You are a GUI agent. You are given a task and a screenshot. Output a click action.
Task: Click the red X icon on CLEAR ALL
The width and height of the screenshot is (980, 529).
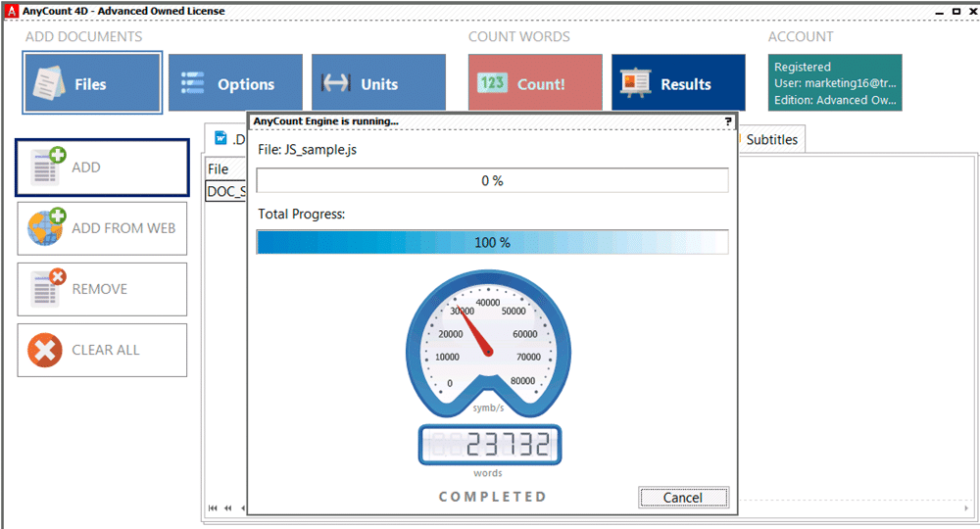coord(44,350)
